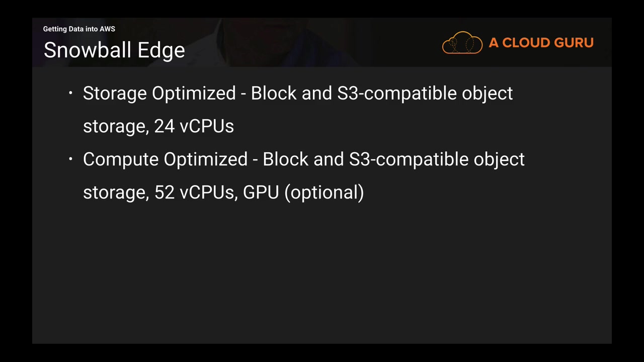
Task: Click the Storage Optimized heading text
Action: (159, 94)
